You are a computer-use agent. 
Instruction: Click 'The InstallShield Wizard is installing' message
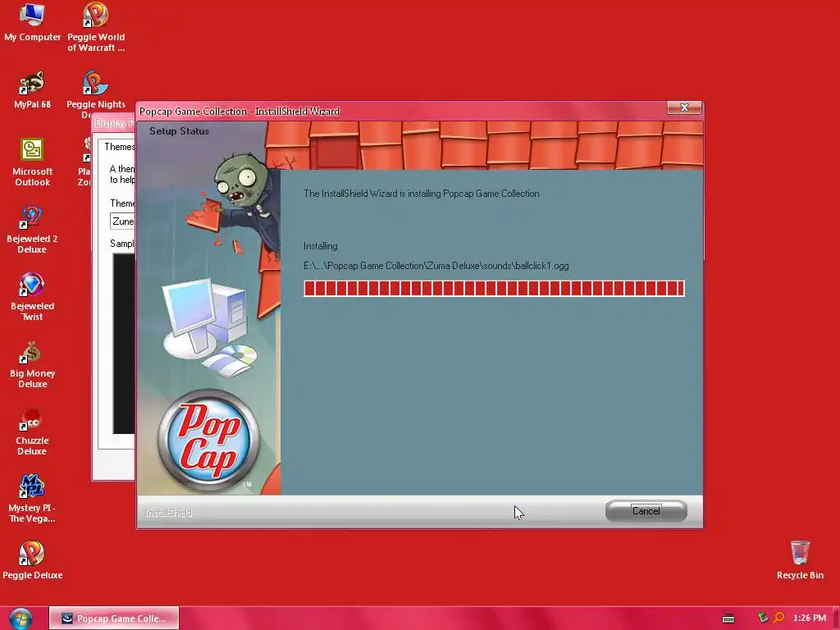tap(421, 194)
